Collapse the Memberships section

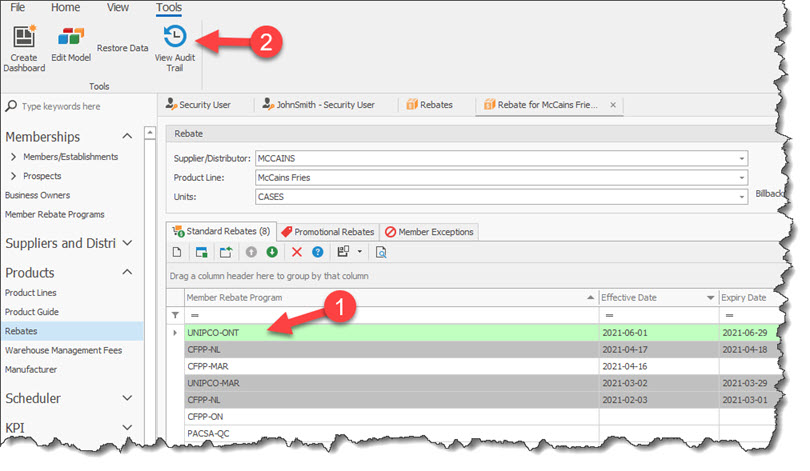(127, 137)
